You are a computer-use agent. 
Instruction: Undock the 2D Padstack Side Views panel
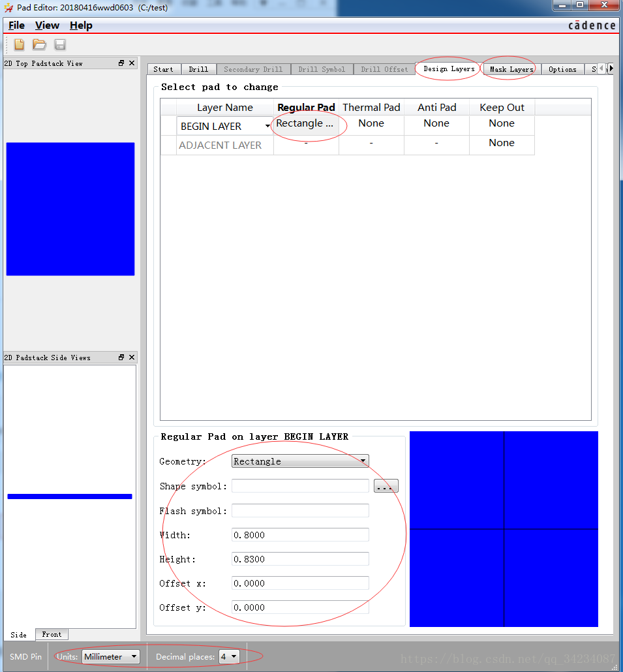(121, 358)
